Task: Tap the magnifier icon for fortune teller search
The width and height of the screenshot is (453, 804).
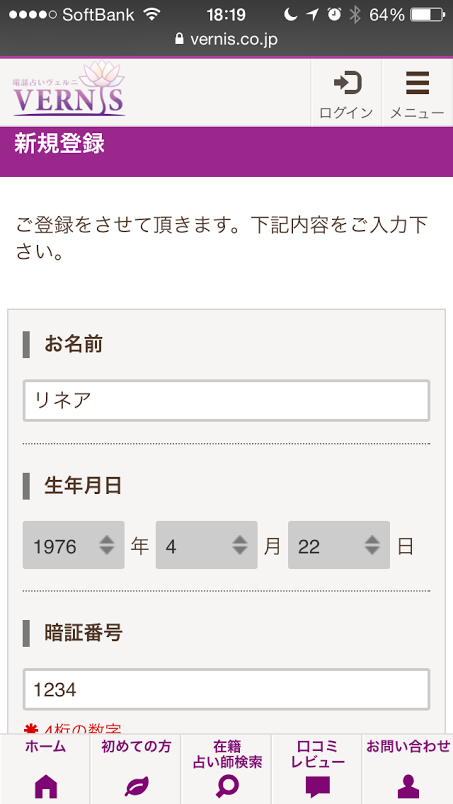Action: click(226, 786)
